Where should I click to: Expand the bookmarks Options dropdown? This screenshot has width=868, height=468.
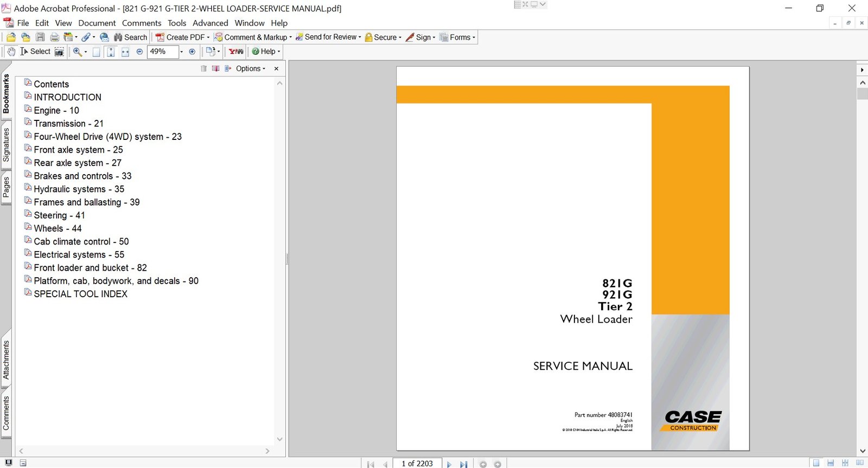250,69
